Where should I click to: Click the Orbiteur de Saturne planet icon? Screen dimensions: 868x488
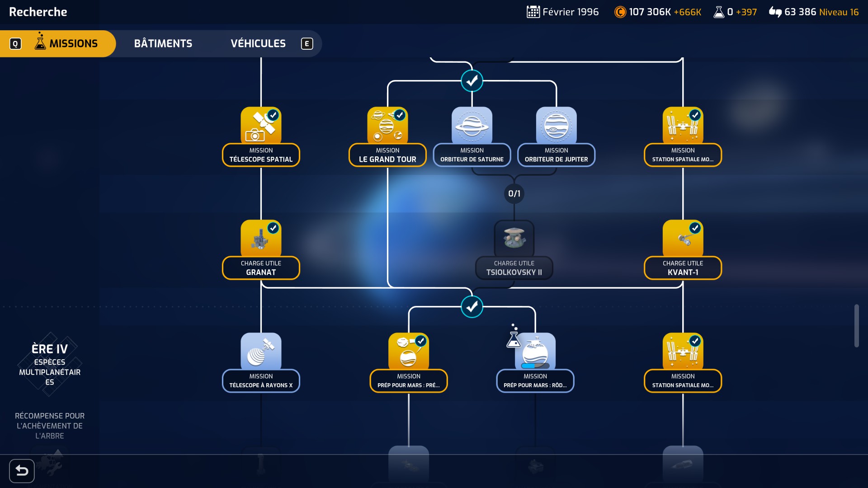472,126
